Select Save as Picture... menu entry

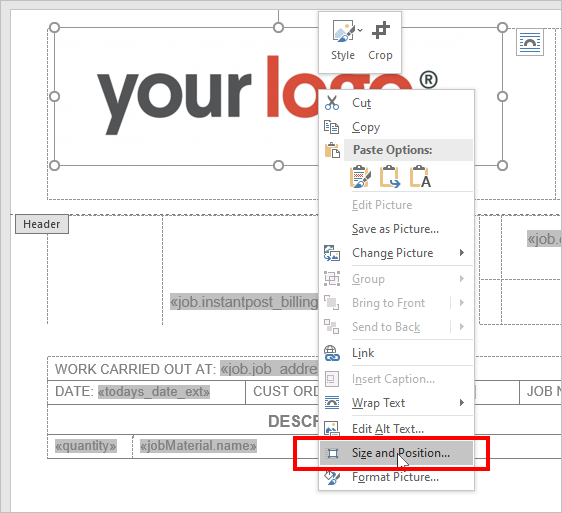(x=395, y=229)
